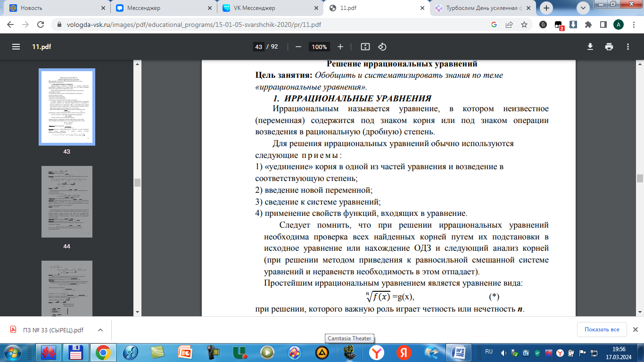Click the 100% zoom level field
The width and height of the screenshot is (644, 362).
click(x=319, y=47)
